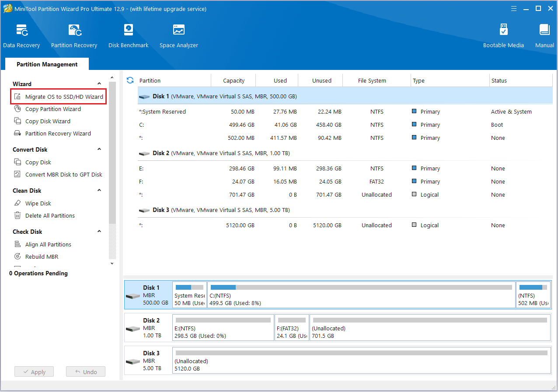Refresh the partition list
The image size is (558, 392).
click(130, 80)
